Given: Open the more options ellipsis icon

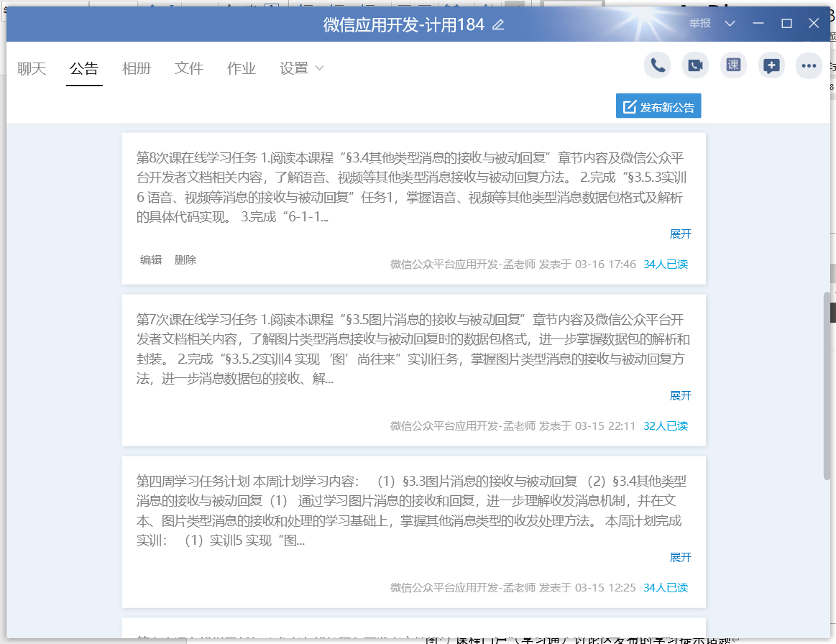Looking at the screenshot, I should (809, 65).
